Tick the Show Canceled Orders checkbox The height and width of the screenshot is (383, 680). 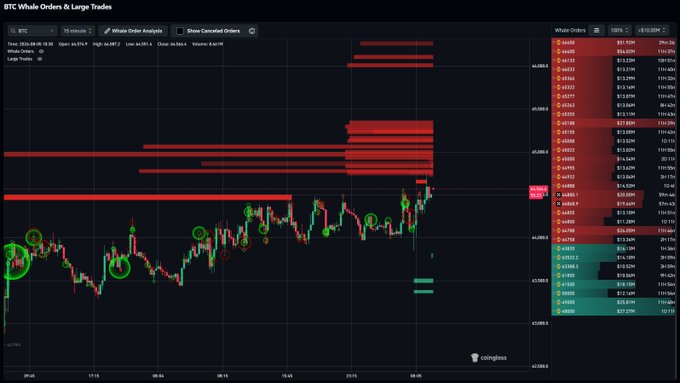(180, 31)
